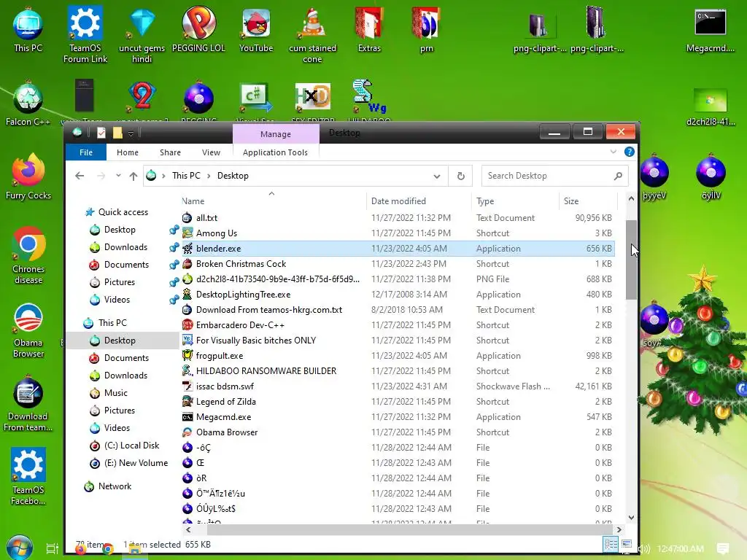
Task: Select the YouTube Angry Birds desktop icon
Action: [256, 31]
